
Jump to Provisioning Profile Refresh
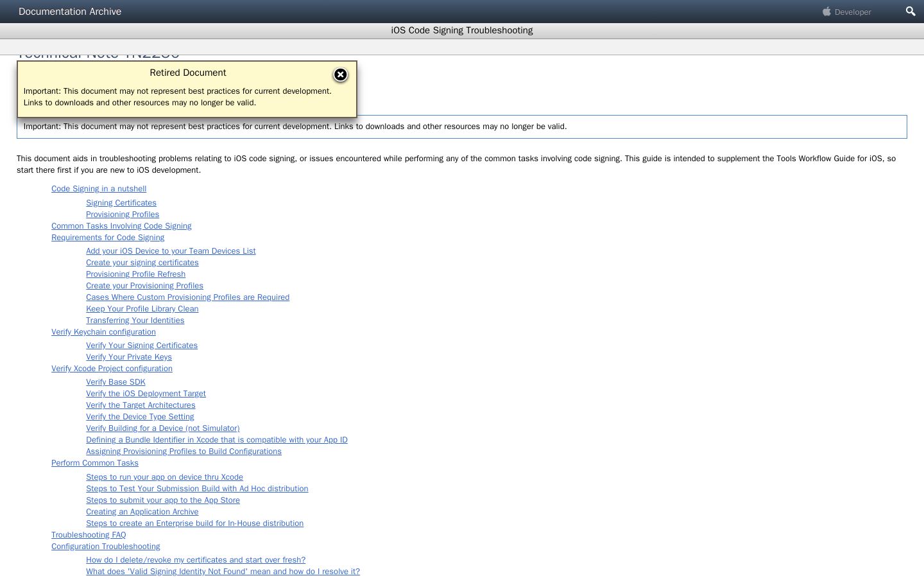click(x=135, y=274)
